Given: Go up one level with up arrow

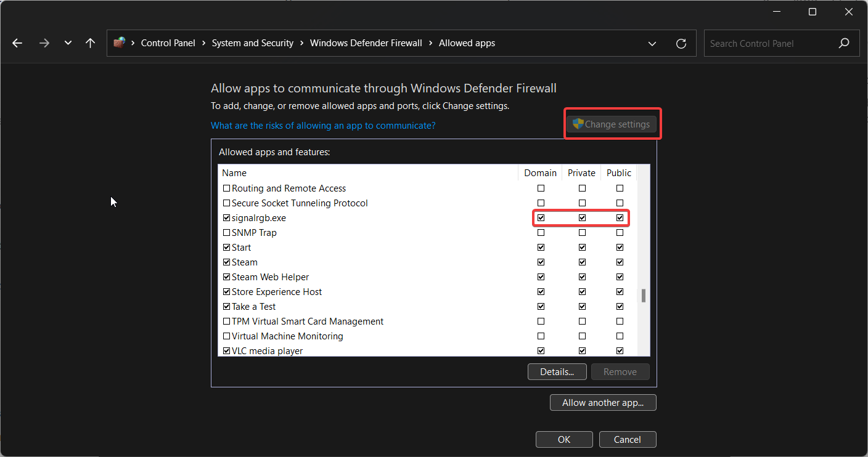Looking at the screenshot, I should [x=91, y=43].
